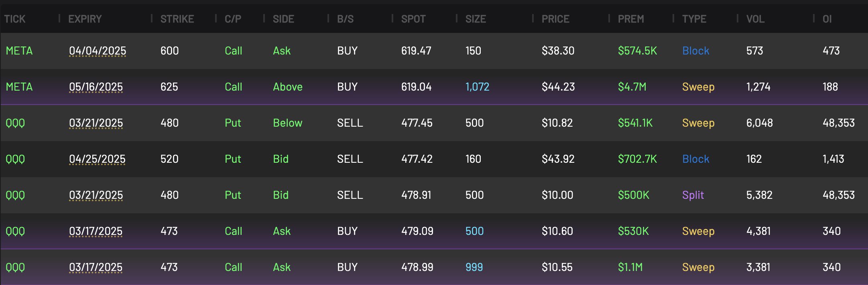
Task: Open the META ticker in first row
Action: click(19, 51)
